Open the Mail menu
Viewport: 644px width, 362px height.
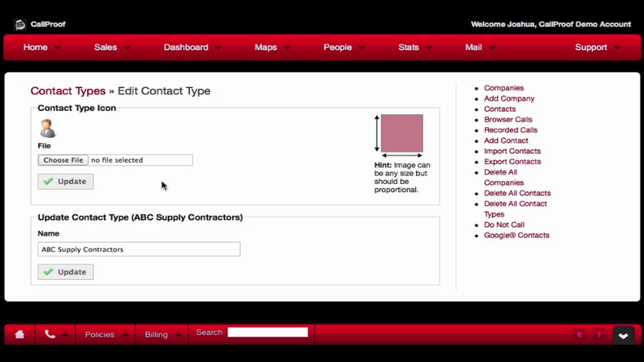click(474, 47)
